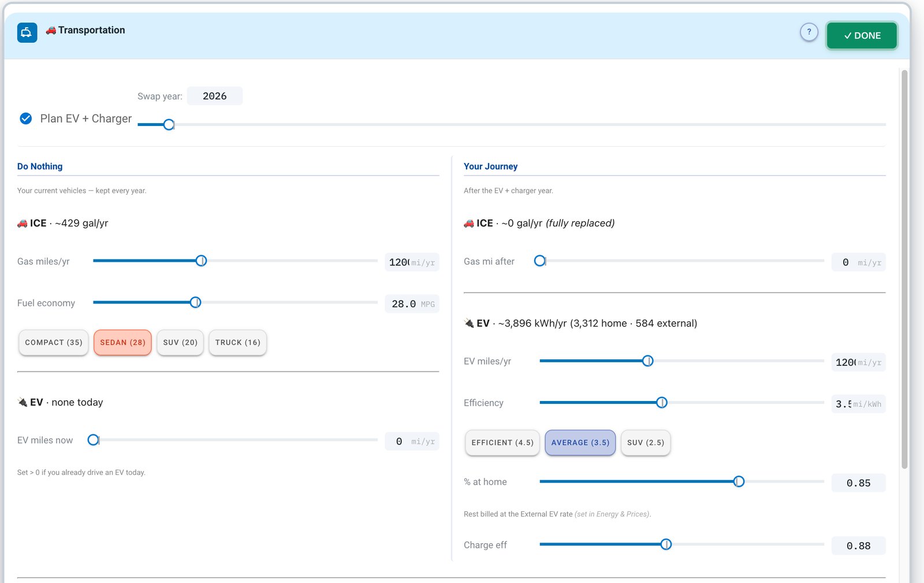Pick the SUV (2.5) EV efficiency preset

click(646, 443)
